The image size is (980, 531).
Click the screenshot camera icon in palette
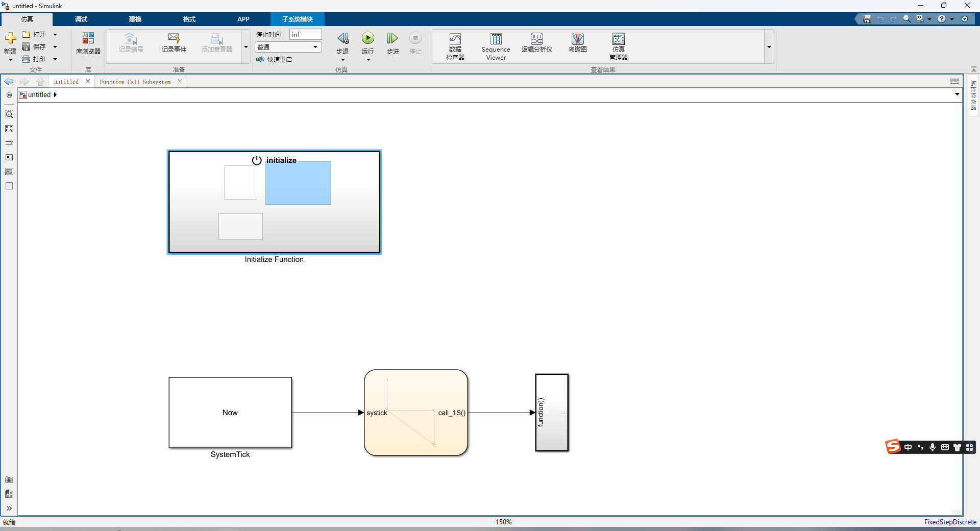pos(9,479)
